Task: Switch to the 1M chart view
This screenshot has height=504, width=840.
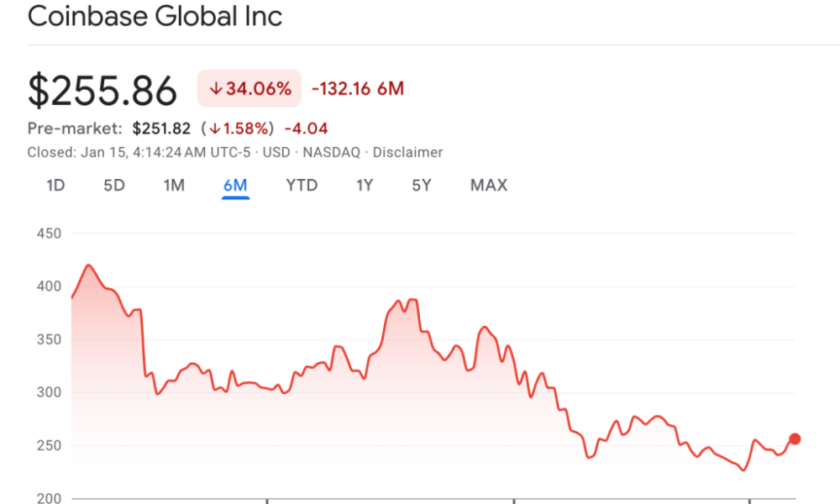Action: [x=174, y=185]
